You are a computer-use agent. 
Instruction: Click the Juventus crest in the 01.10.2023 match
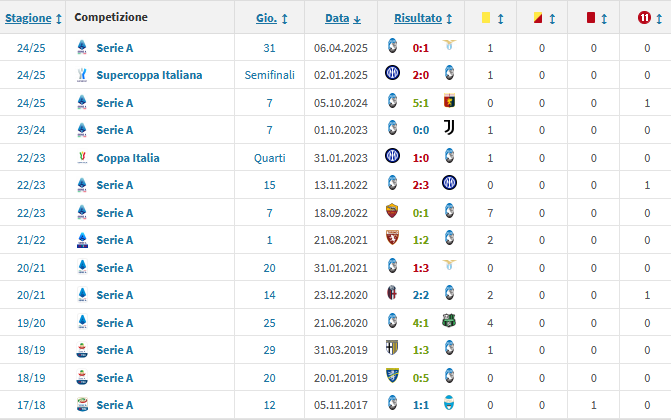tap(448, 129)
